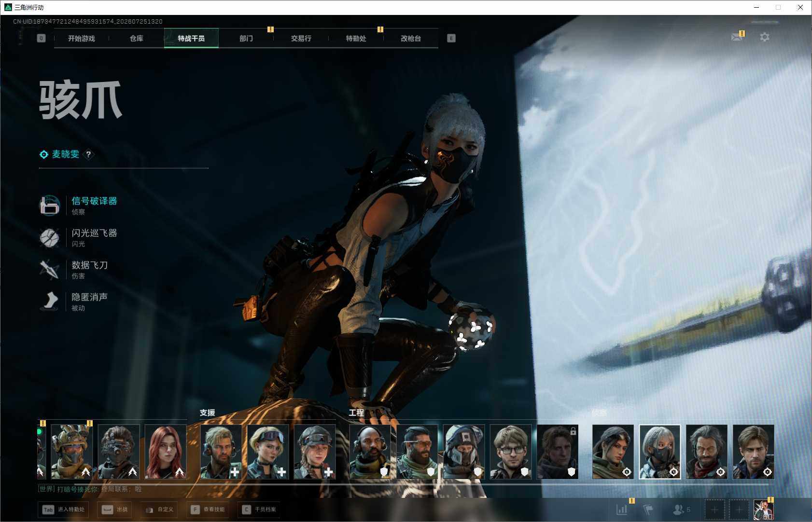
Task: Switch to the 改枪台 tab
Action: click(x=411, y=39)
